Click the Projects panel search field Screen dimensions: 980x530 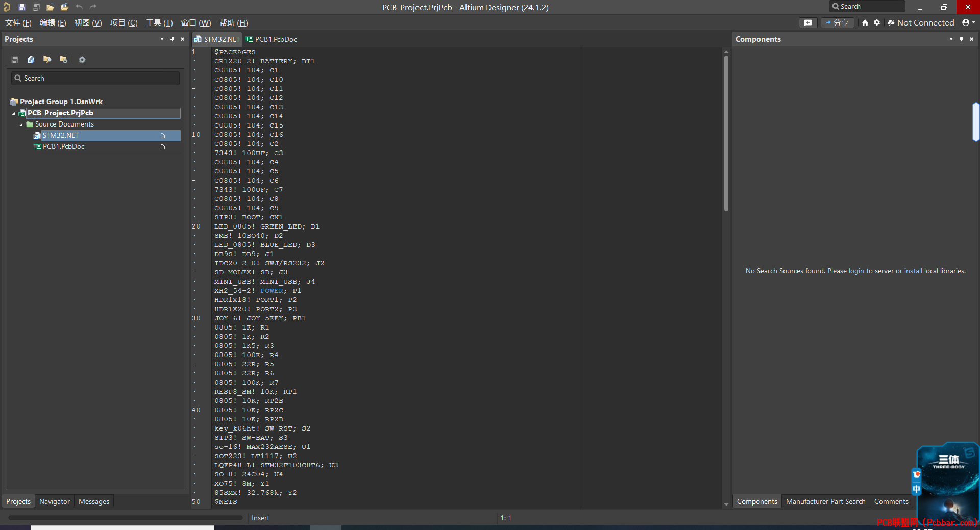(x=95, y=79)
